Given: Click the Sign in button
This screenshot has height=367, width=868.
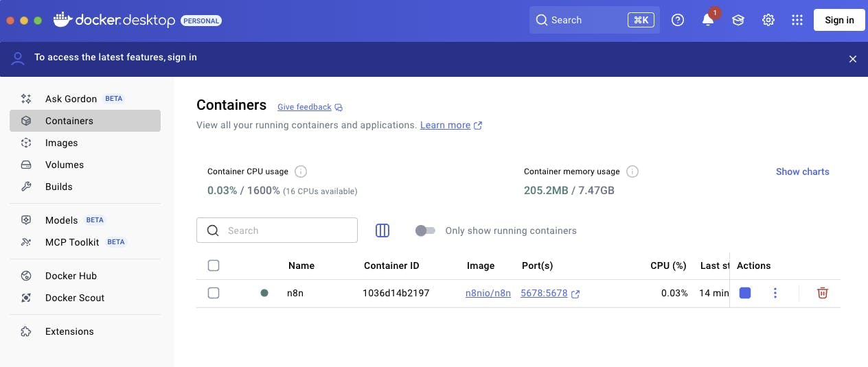Looking at the screenshot, I should pos(839,20).
